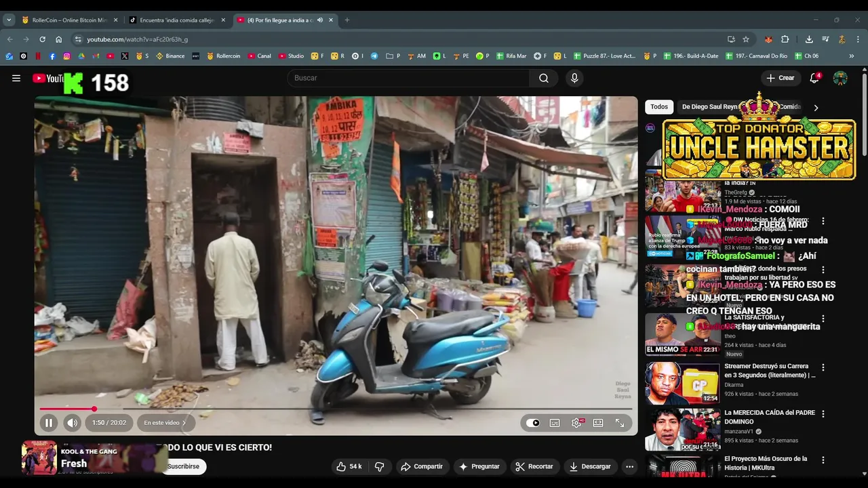Image resolution: width=868 pixels, height=488 pixels.
Task: Open options for 'Streamer Destruyó su Carrera' video
Action: tap(823, 367)
